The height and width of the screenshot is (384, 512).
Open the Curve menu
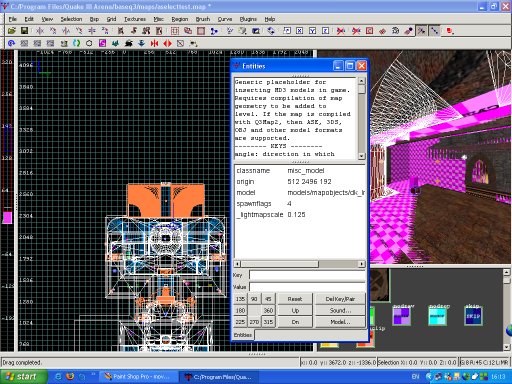coord(225,19)
